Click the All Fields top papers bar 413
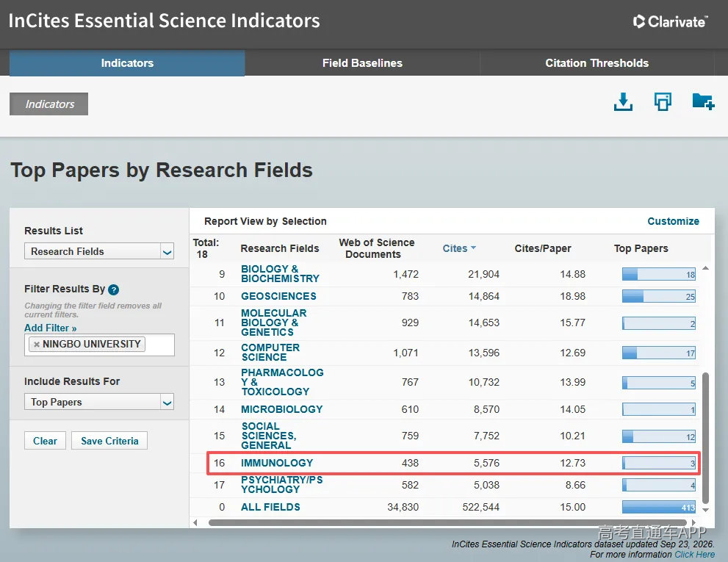 point(659,507)
